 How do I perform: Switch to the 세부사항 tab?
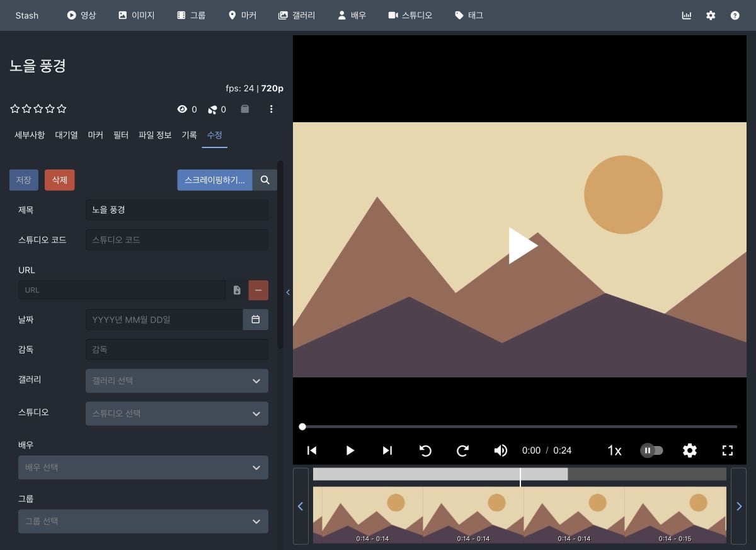coord(30,135)
